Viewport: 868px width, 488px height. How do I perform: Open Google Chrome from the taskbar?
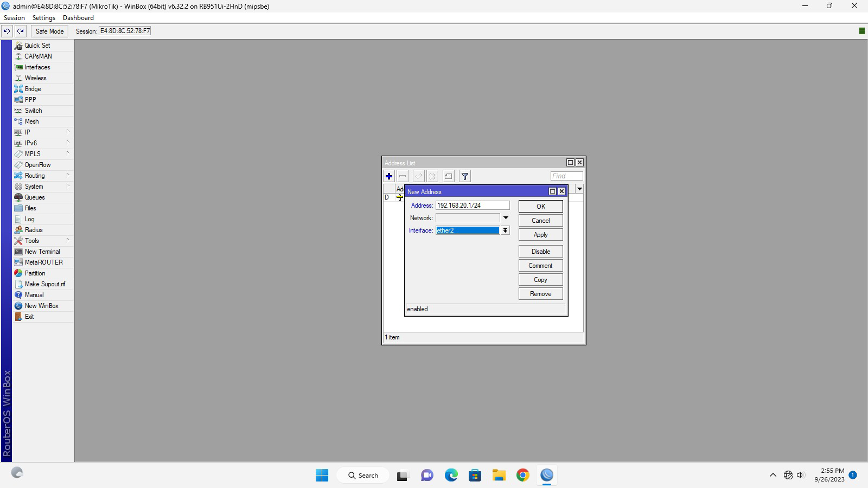(522, 475)
